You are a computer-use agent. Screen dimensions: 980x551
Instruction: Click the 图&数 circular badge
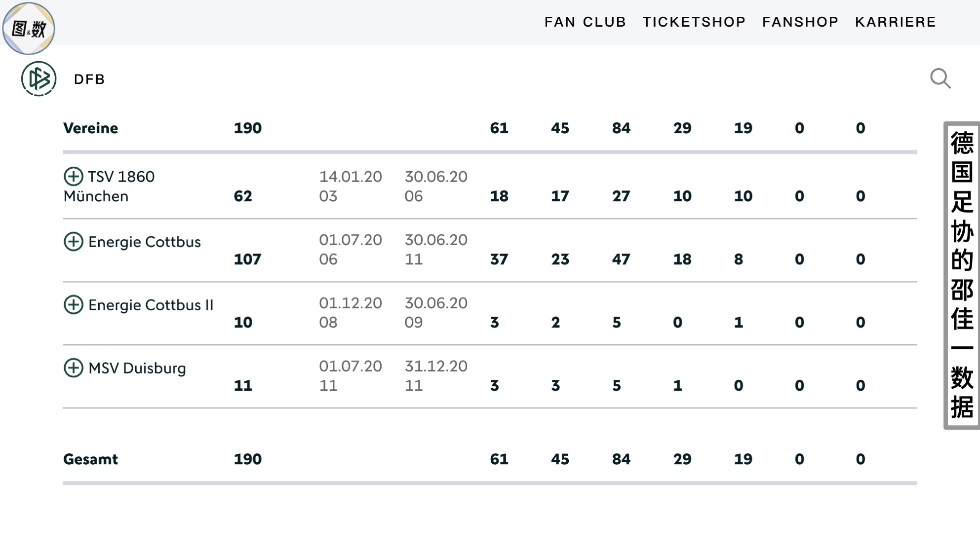pos(29,28)
